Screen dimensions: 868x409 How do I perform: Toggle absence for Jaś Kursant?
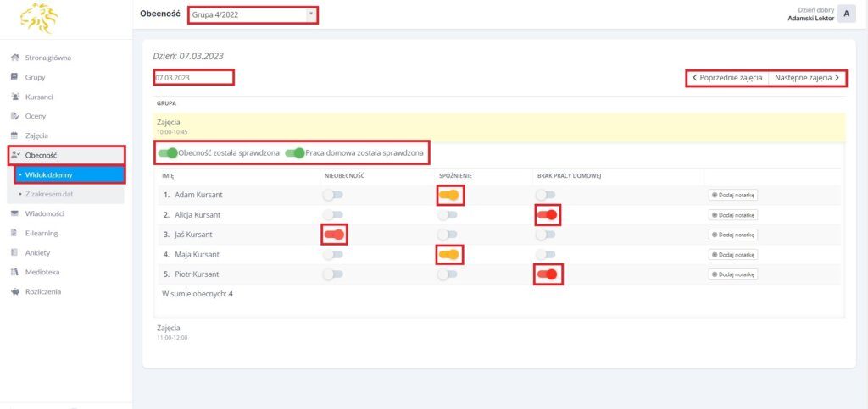click(x=334, y=235)
